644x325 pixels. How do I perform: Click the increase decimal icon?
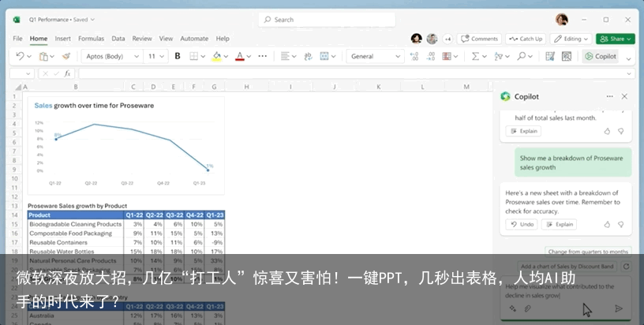430,56
